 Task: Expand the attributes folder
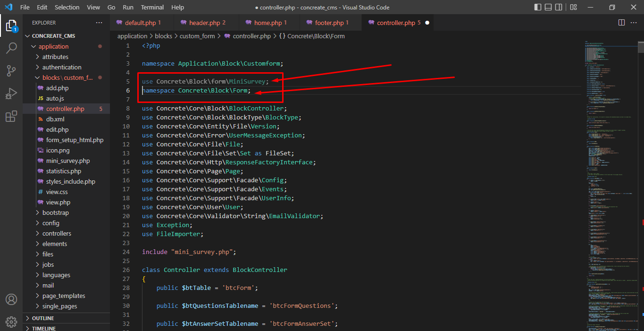pyautogui.click(x=67, y=57)
